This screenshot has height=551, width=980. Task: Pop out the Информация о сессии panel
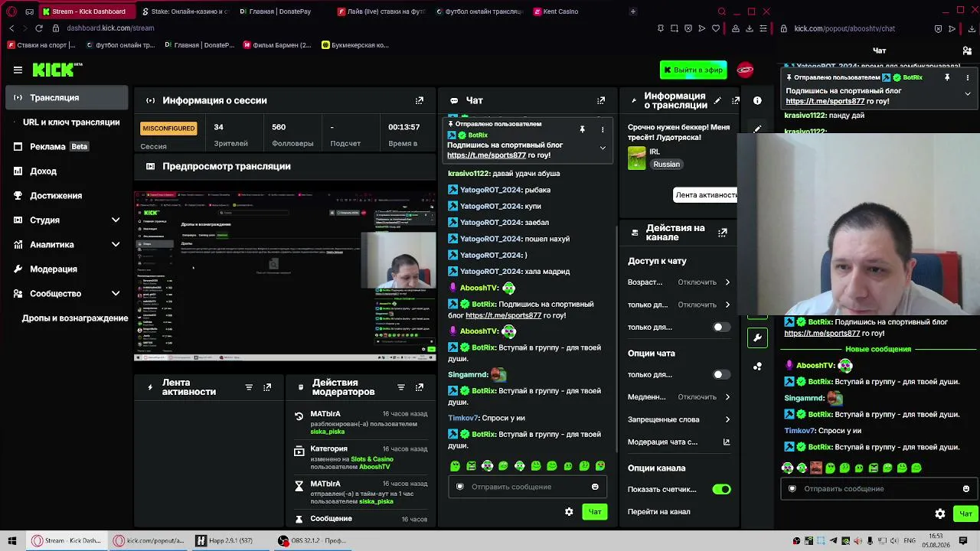click(x=420, y=100)
